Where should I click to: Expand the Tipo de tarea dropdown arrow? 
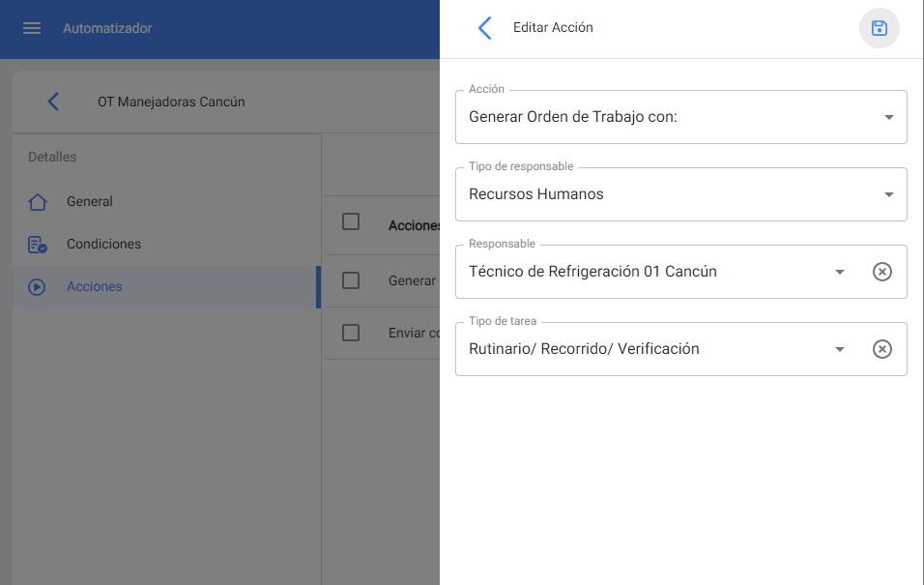(840, 349)
